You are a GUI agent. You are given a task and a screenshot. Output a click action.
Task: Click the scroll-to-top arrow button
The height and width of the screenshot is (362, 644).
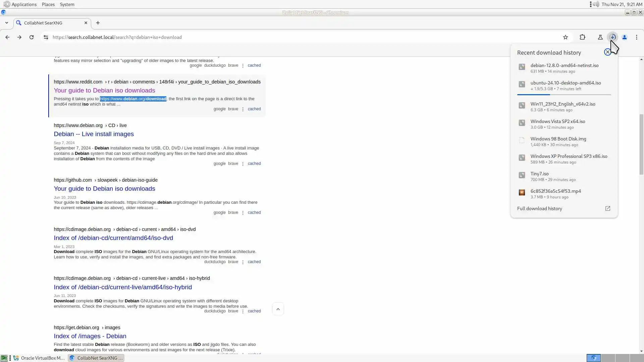278,309
